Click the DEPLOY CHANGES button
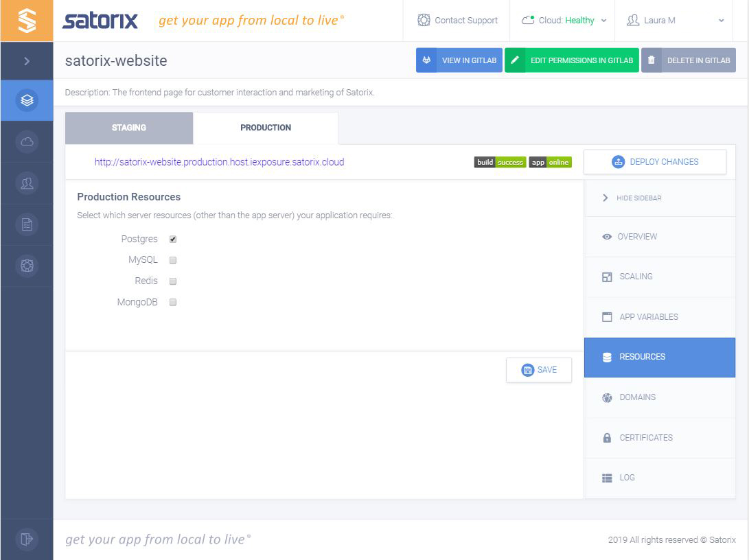This screenshot has height=560, width=749. (654, 161)
